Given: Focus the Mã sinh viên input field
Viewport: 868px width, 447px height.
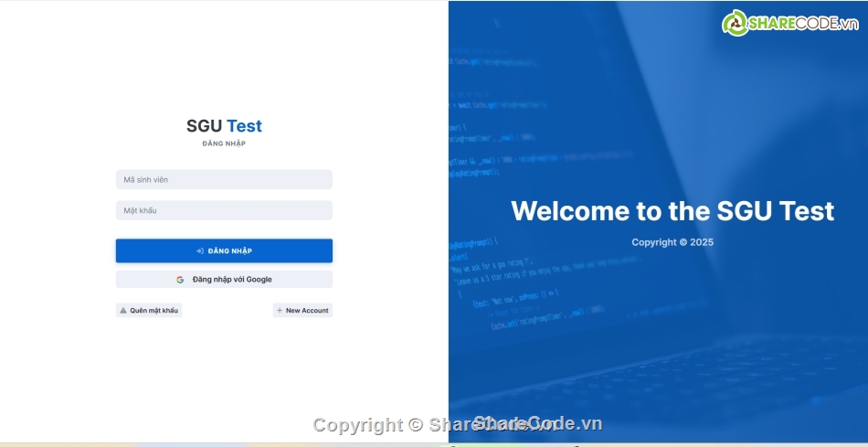Looking at the screenshot, I should pos(224,180).
